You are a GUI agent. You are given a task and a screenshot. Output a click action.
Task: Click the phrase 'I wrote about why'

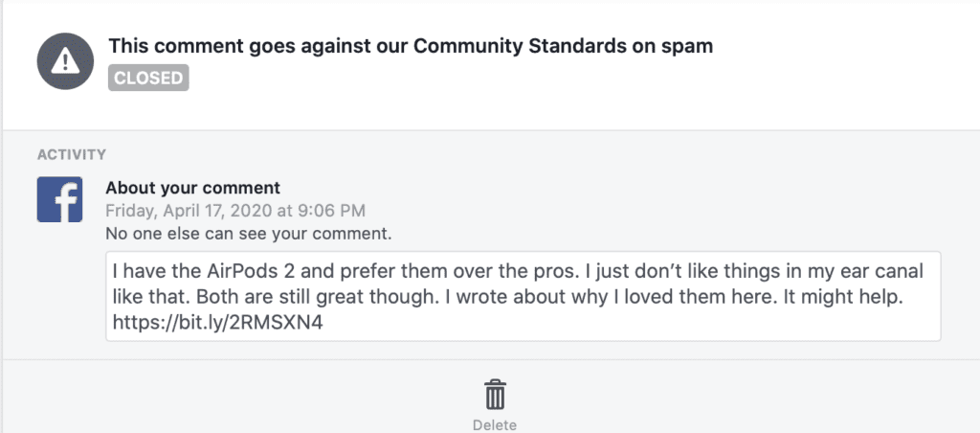504,296
